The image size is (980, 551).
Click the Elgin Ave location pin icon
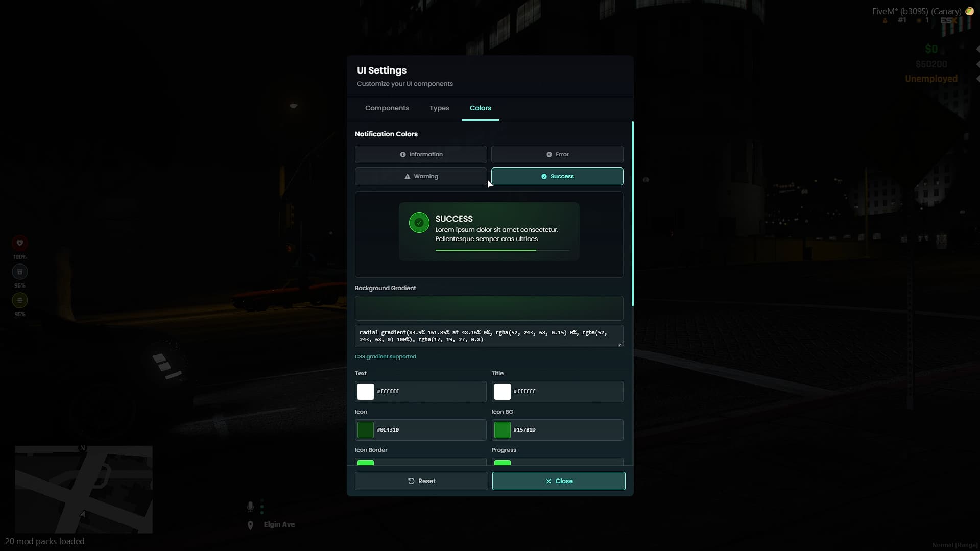(250, 524)
